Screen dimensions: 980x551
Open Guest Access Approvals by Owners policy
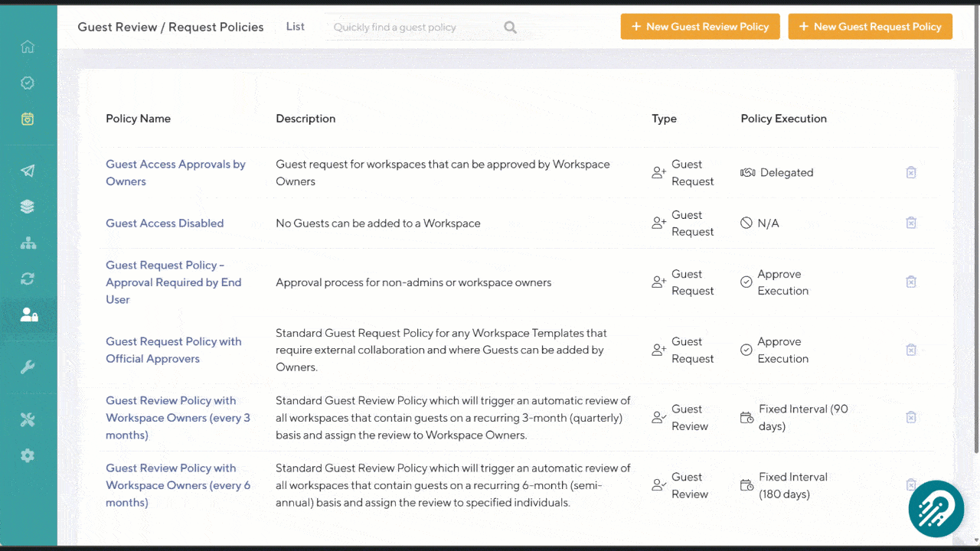(175, 172)
